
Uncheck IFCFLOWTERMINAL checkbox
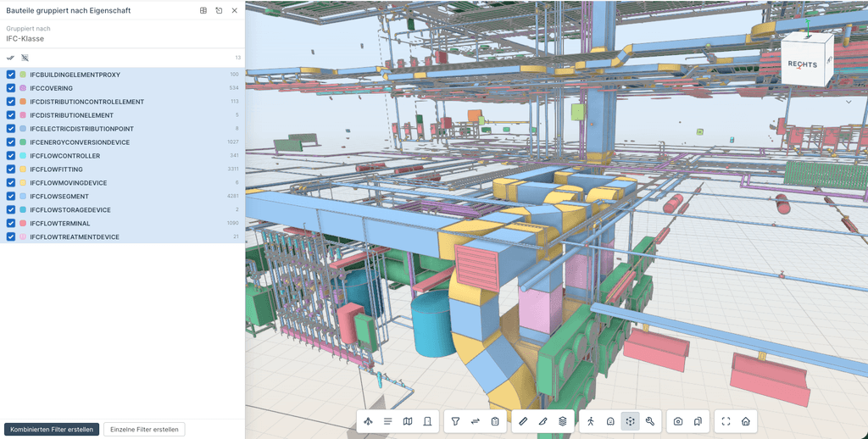pos(10,223)
